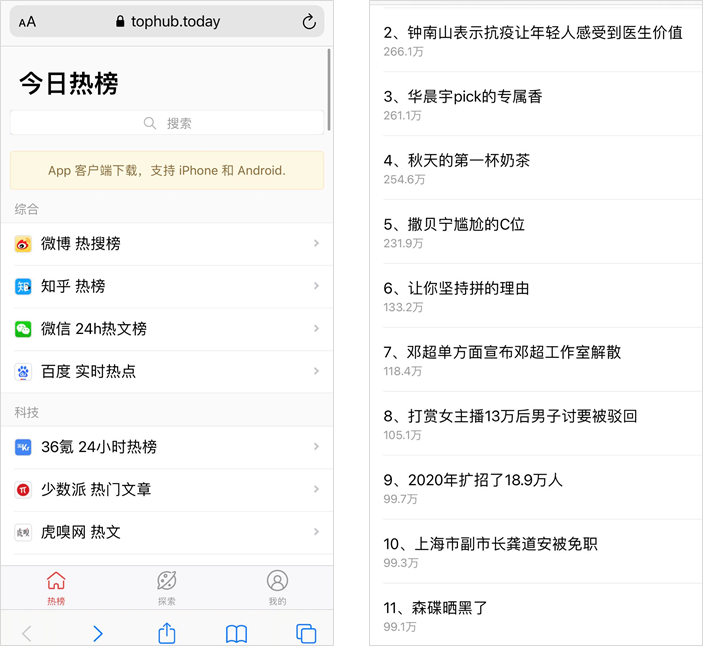Expand chevron on 知乎 热榜 row
Screen dimensions: 703x646
click(316, 286)
